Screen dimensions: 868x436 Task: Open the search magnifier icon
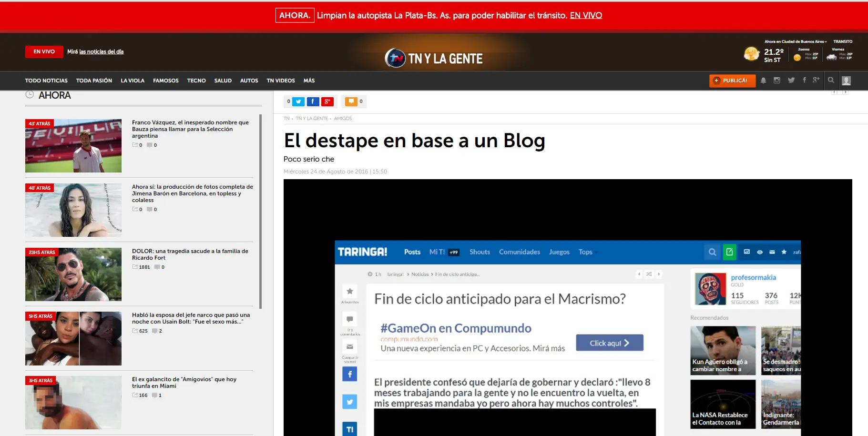pyautogui.click(x=831, y=80)
